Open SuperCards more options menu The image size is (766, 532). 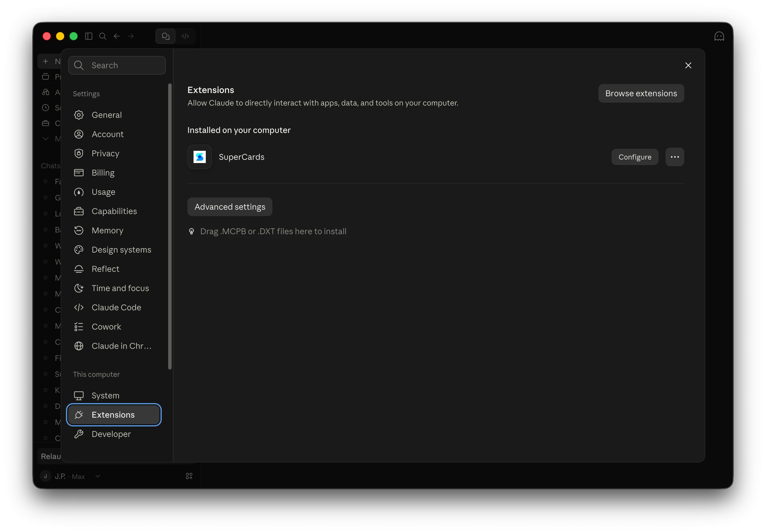[675, 157]
